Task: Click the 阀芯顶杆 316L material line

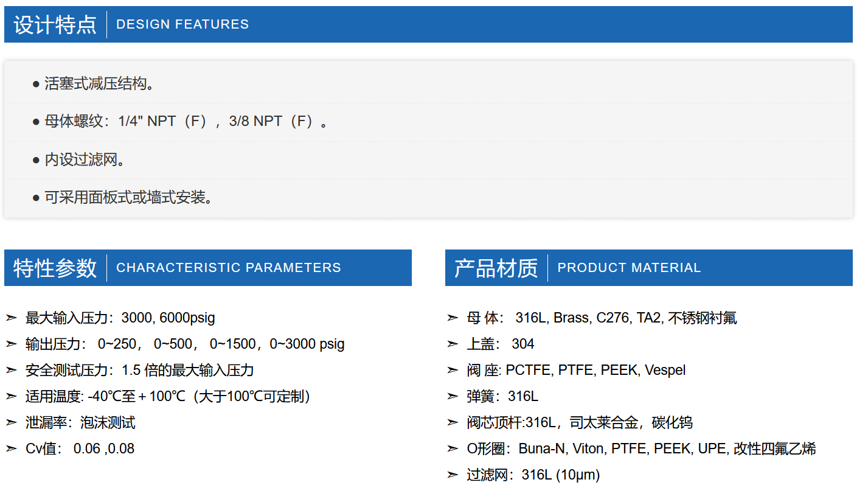Action: [x=579, y=422]
